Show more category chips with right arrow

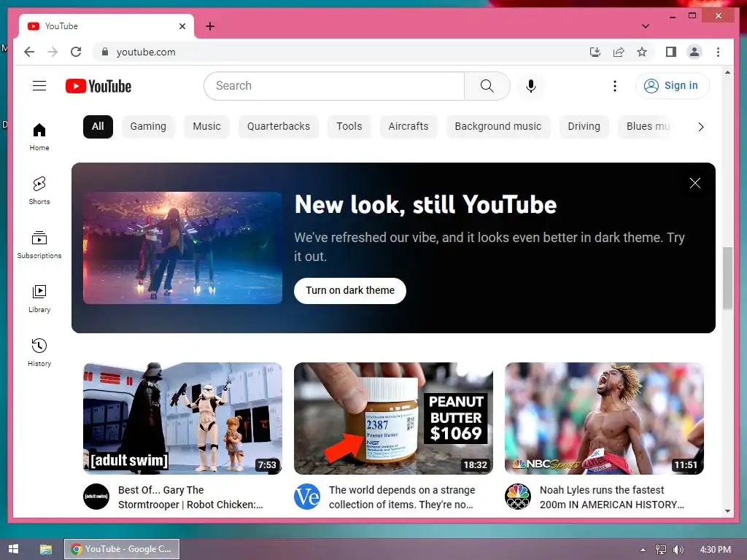click(x=700, y=127)
